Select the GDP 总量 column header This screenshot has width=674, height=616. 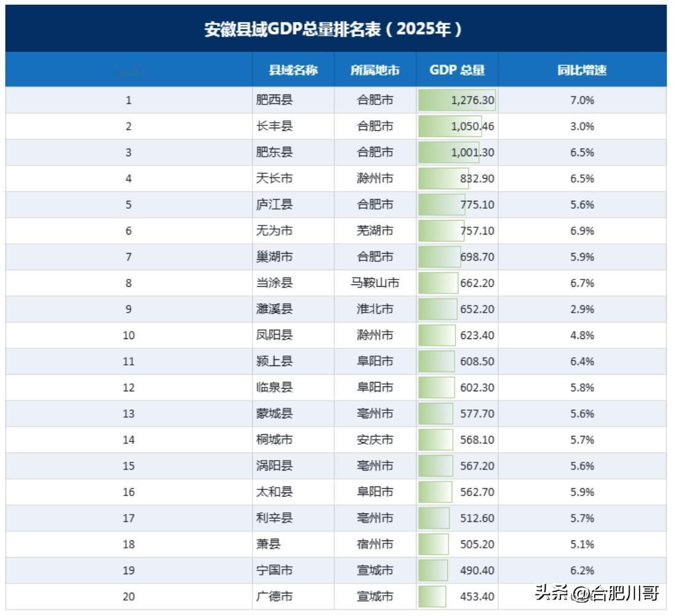(x=457, y=70)
